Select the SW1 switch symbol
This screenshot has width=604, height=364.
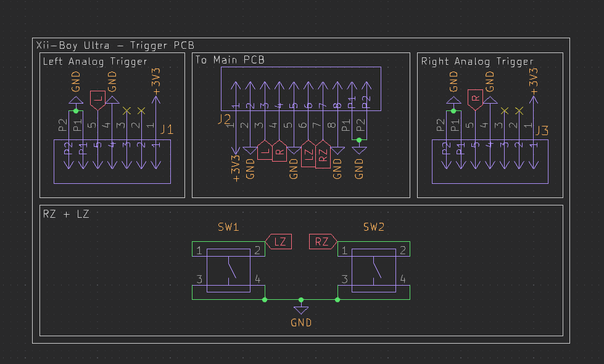[228, 270]
